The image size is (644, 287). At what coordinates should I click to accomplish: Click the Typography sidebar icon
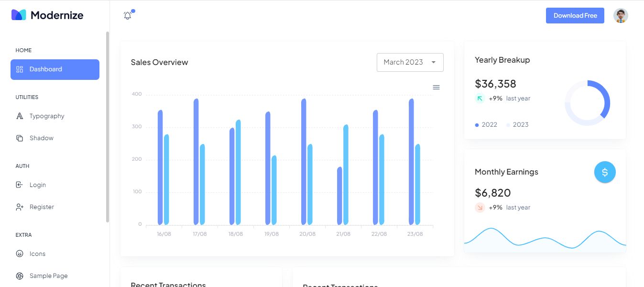point(20,116)
